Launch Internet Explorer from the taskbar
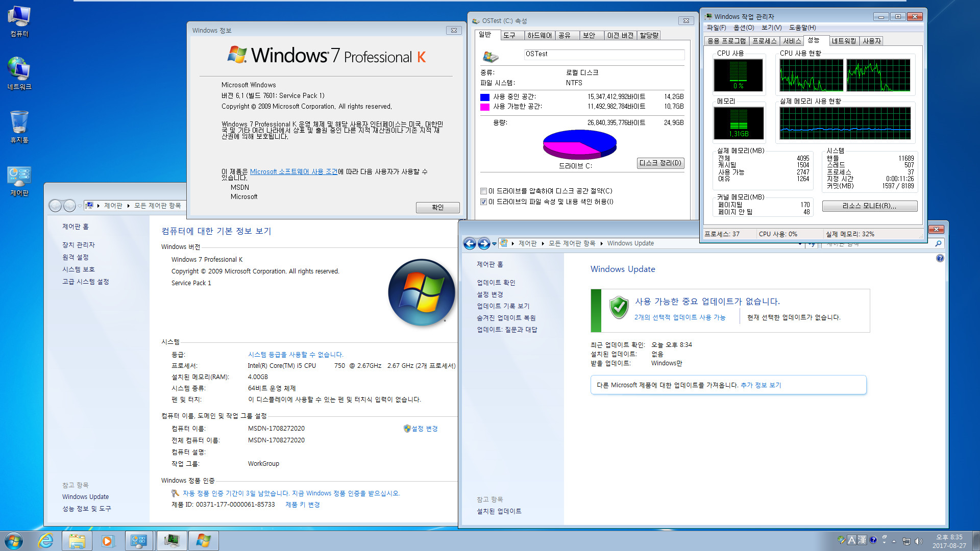The image size is (980, 551). pyautogui.click(x=46, y=541)
